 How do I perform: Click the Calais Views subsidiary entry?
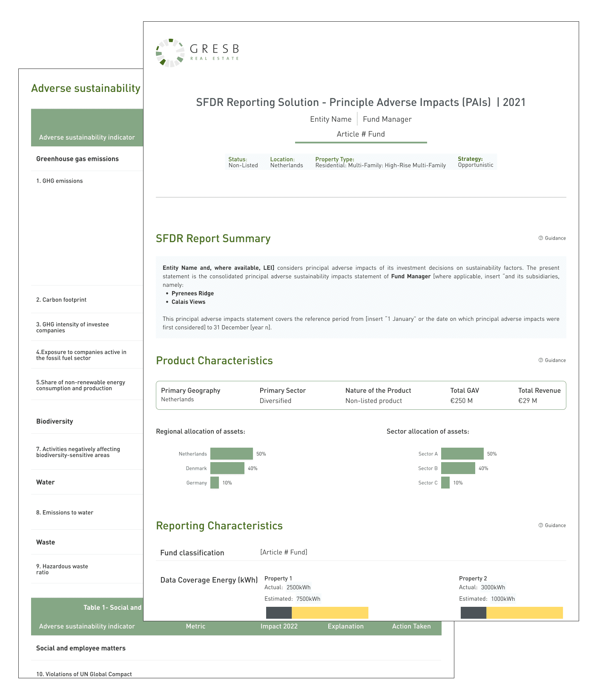tap(188, 302)
